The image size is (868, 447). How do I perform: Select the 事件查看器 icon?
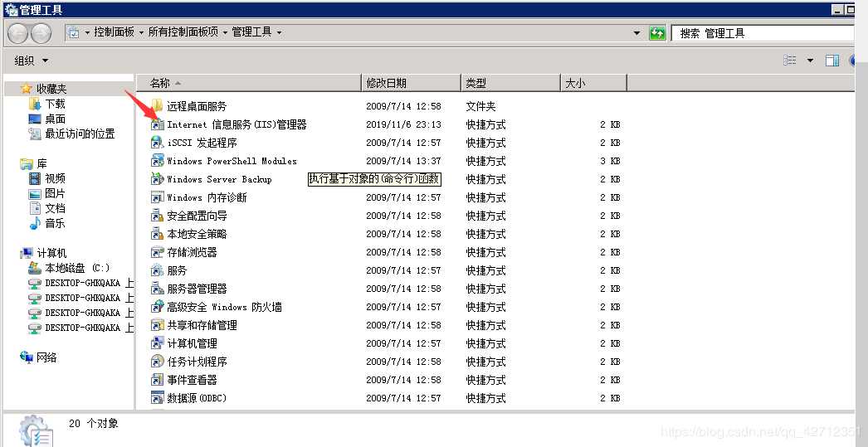[x=157, y=380]
